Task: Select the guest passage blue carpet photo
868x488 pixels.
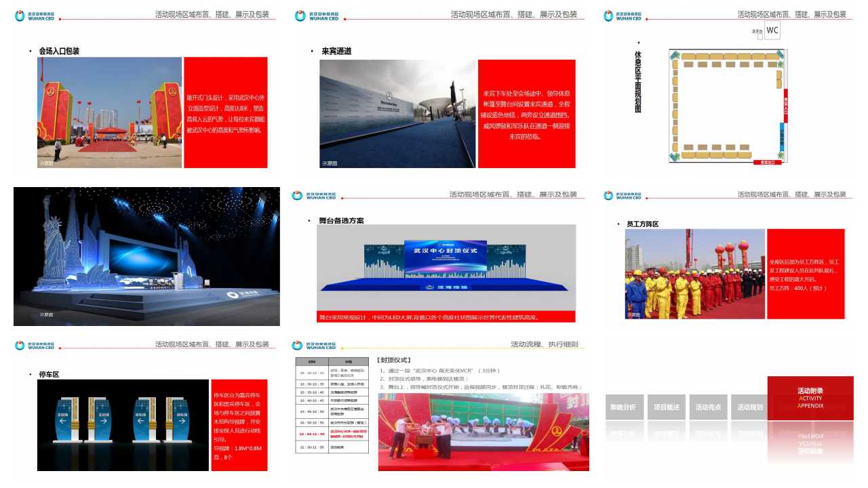Action: tap(398, 114)
